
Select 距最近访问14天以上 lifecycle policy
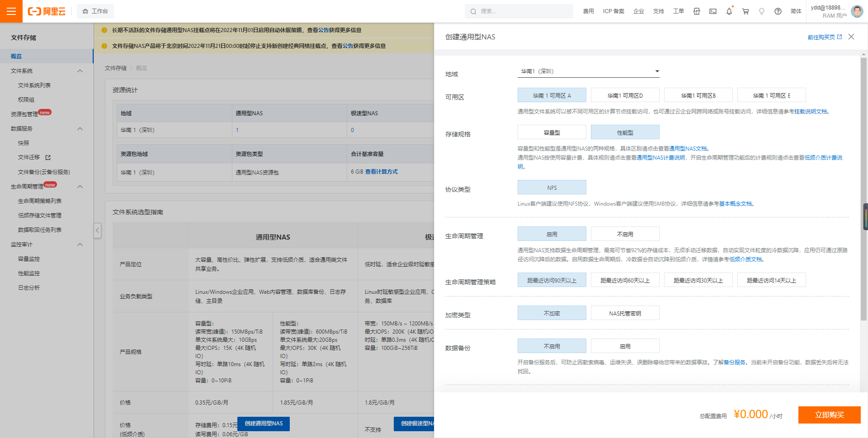(771, 280)
